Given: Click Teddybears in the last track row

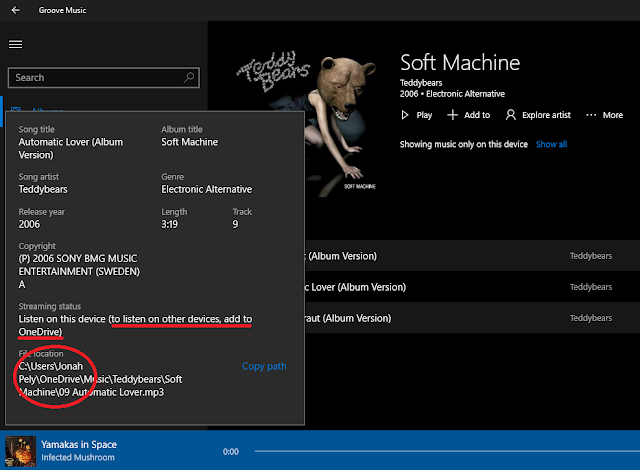Looking at the screenshot, I should pyautogui.click(x=591, y=318).
